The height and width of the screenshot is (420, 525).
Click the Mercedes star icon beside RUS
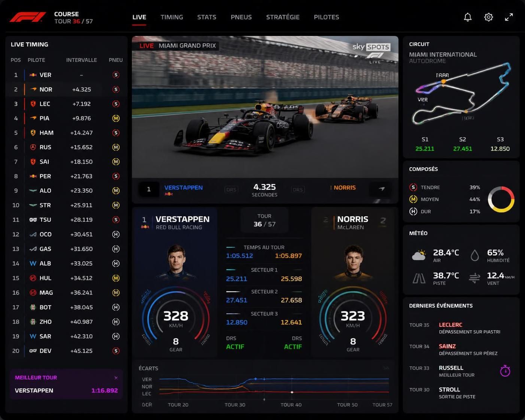coord(33,147)
